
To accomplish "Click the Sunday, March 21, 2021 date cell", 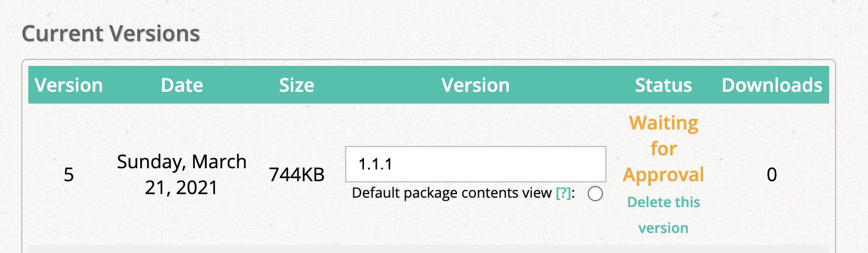I will (x=182, y=175).
